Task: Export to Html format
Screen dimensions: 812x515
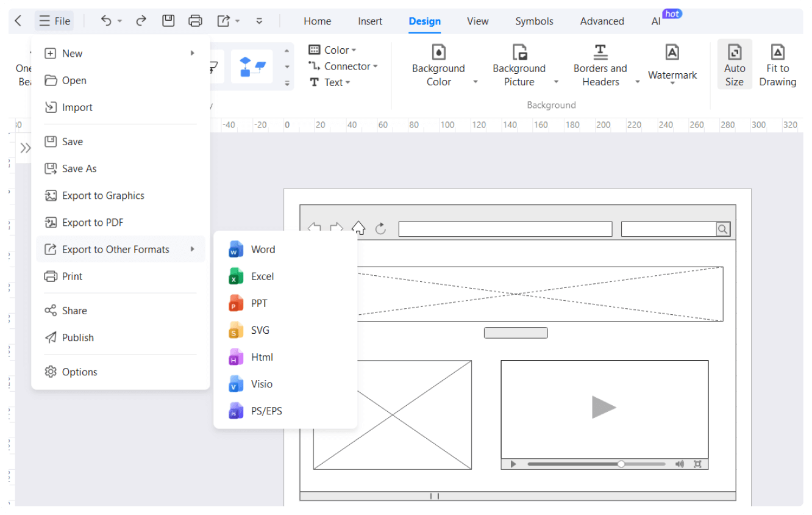Action: click(285, 357)
